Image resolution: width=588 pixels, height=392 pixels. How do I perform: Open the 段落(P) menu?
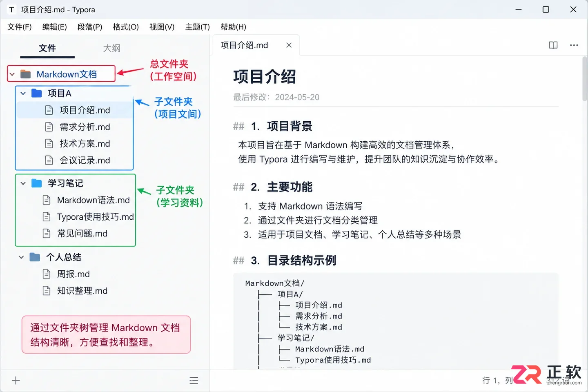(90, 27)
